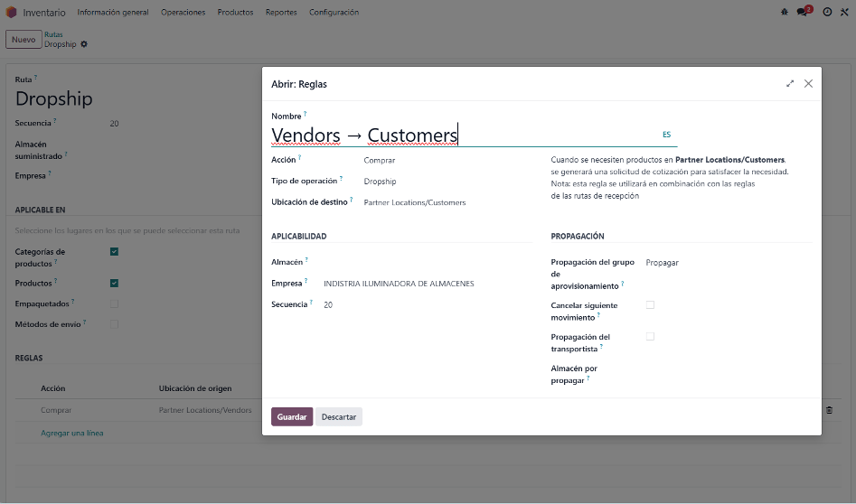This screenshot has height=504, width=856.
Task: Open the Operaciones menu
Action: (x=183, y=13)
